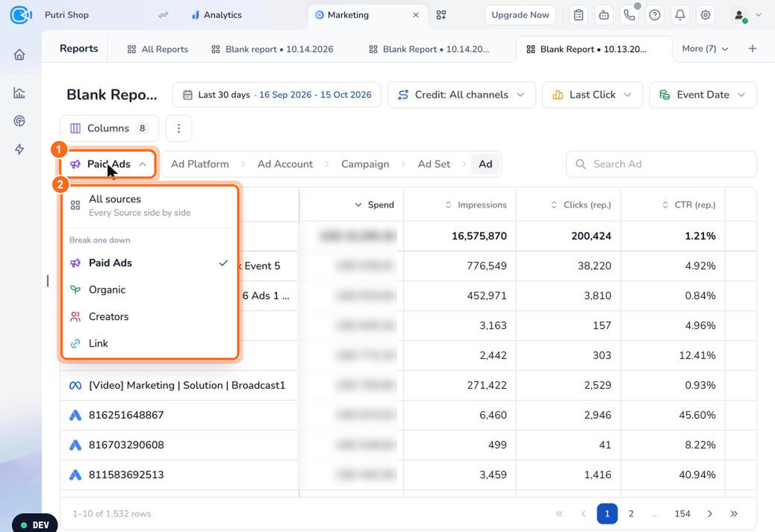
Task: Click the user avatar icon
Action: click(x=739, y=15)
